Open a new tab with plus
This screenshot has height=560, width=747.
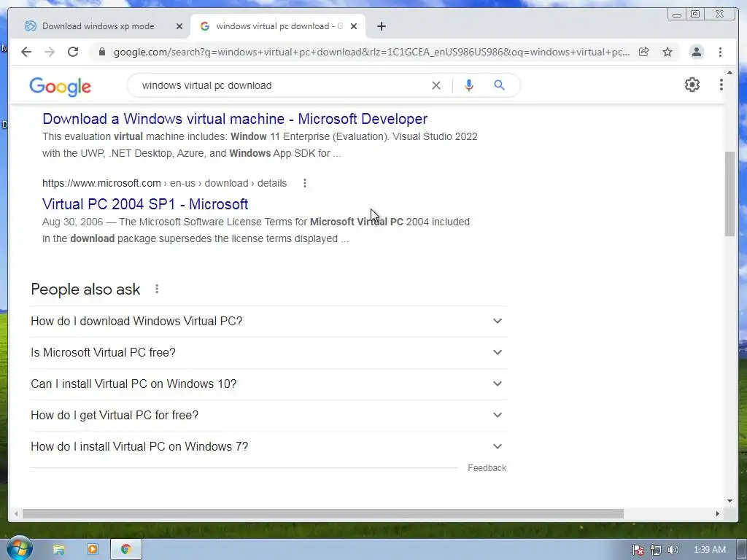coord(381,26)
